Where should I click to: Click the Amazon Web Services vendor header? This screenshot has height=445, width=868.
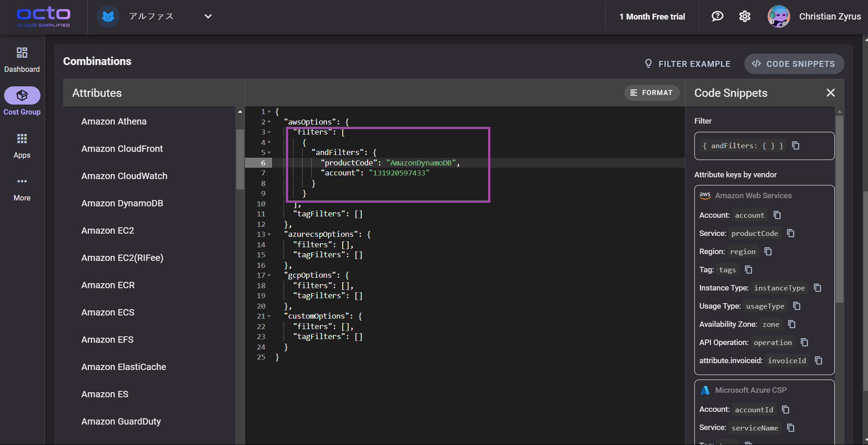[x=745, y=195]
